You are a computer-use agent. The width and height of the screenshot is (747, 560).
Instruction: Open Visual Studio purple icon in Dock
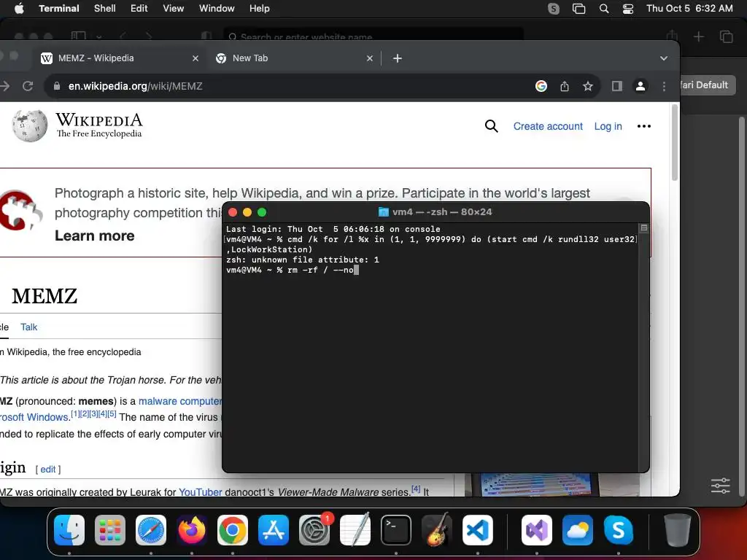(537, 530)
